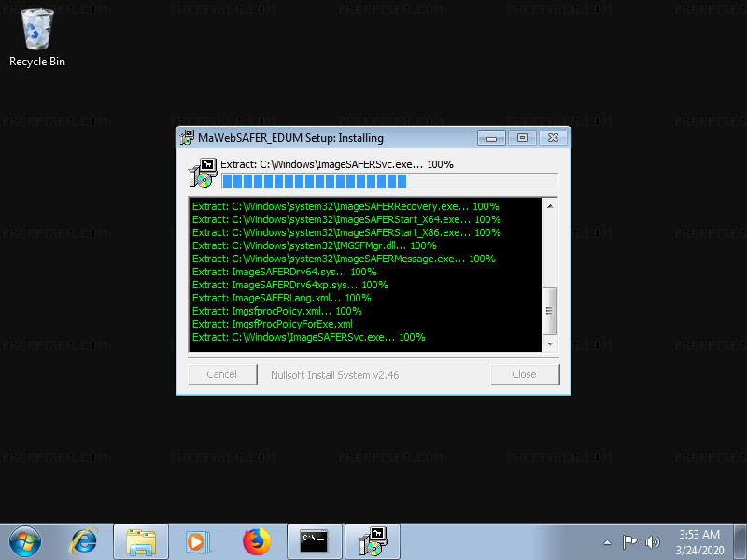Select the ImageSAFERDrv64.sys log line
The image size is (747, 560).
point(285,272)
